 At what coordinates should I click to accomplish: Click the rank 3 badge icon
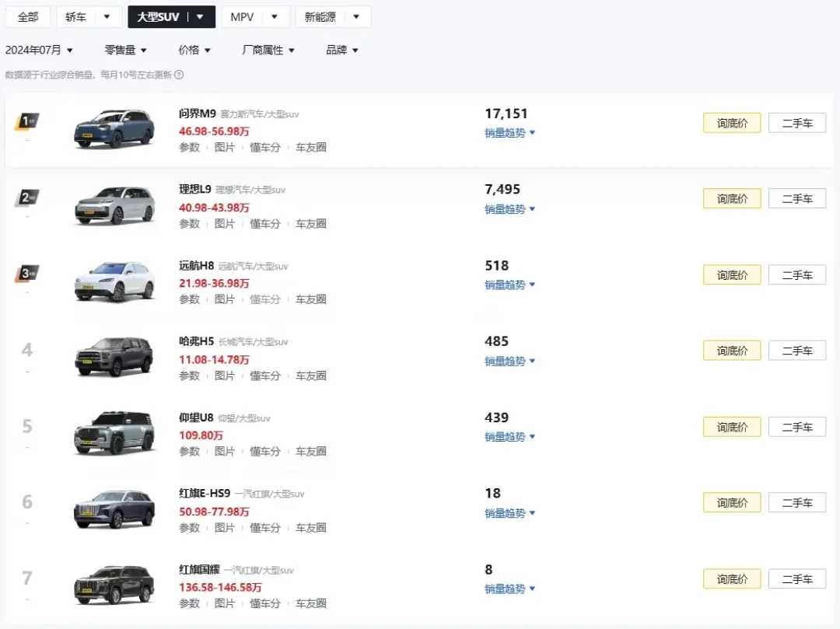tap(26, 274)
